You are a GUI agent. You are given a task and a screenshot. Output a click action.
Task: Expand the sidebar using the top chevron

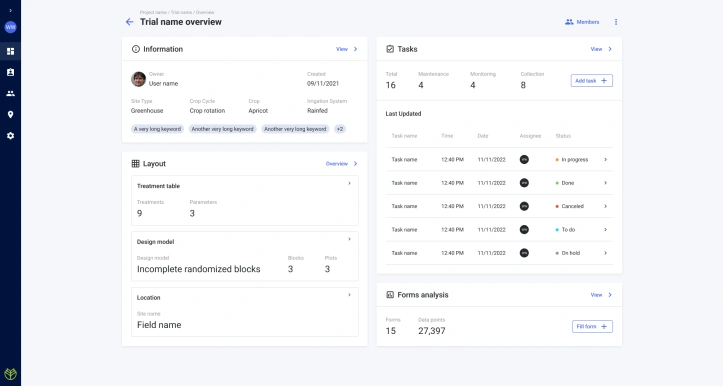pyautogui.click(x=10, y=10)
